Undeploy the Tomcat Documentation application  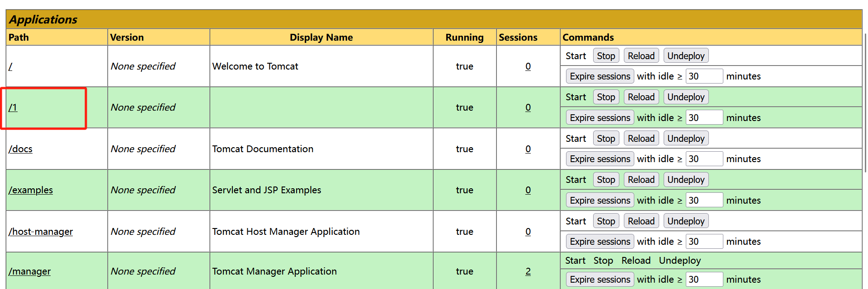686,139
